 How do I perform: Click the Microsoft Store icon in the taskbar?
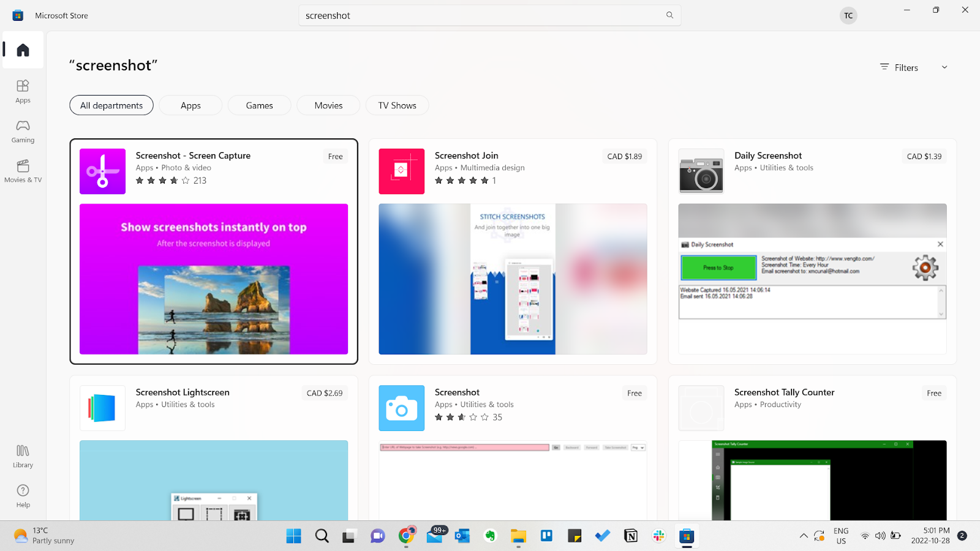(x=687, y=536)
